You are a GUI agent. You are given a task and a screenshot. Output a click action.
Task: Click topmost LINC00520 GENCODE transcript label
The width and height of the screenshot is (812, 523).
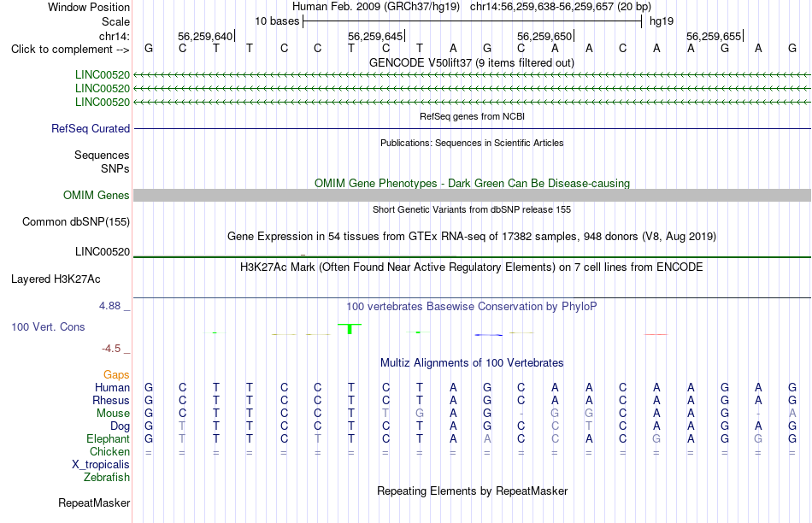point(102,75)
